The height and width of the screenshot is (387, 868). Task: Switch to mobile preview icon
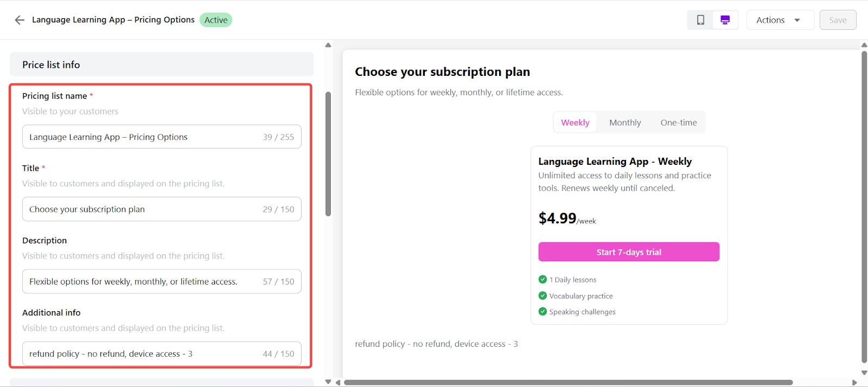[x=700, y=20]
